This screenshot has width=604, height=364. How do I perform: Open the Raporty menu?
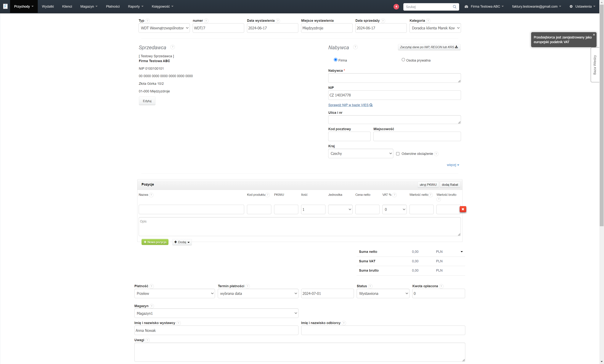tap(136, 6)
